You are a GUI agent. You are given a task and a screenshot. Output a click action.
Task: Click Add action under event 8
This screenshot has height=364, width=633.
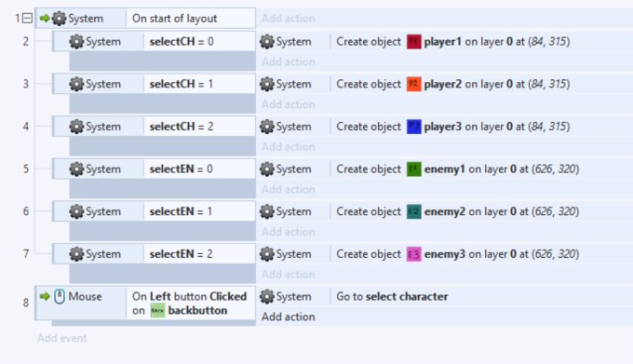289,317
